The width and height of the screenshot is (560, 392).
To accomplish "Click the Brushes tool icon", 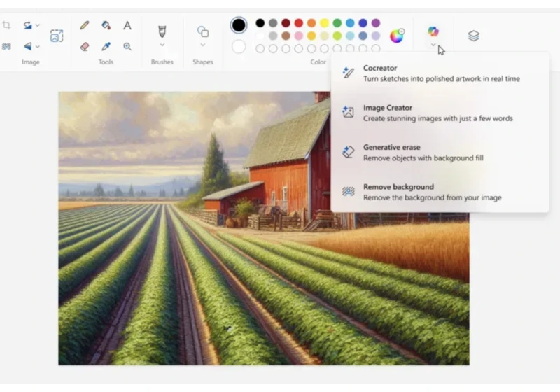I will point(162,31).
